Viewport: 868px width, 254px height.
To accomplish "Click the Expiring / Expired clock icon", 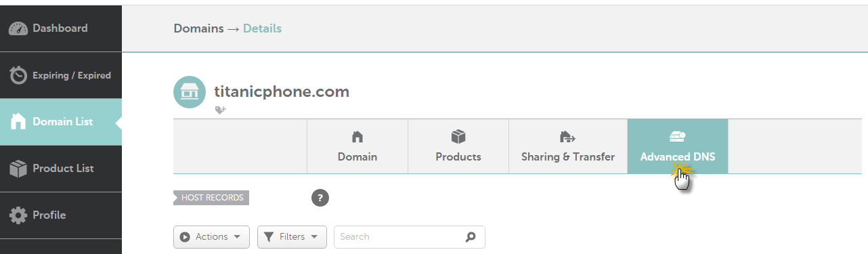I will tap(18, 75).
